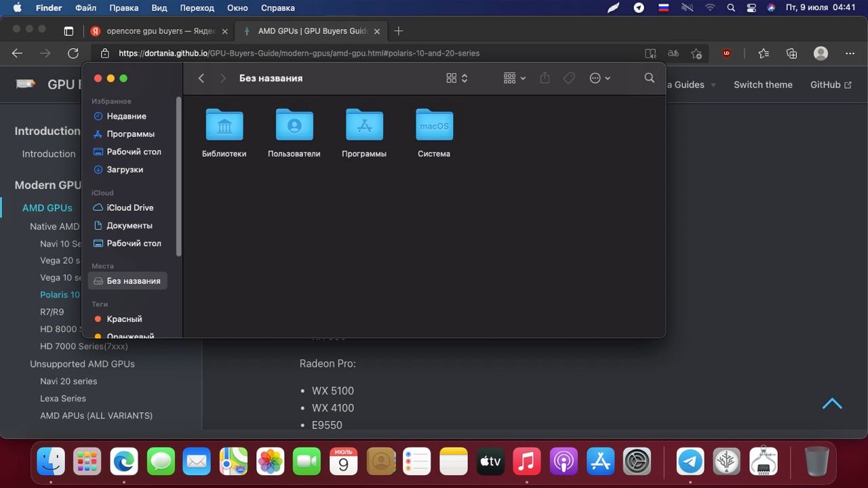Open System Preferences in the Dock
Viewport: 868px width, 488px height.
tap(637, 462)
